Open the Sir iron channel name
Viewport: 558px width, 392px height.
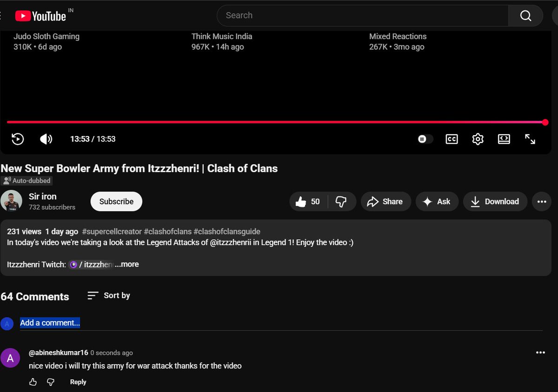coord(42,196)
